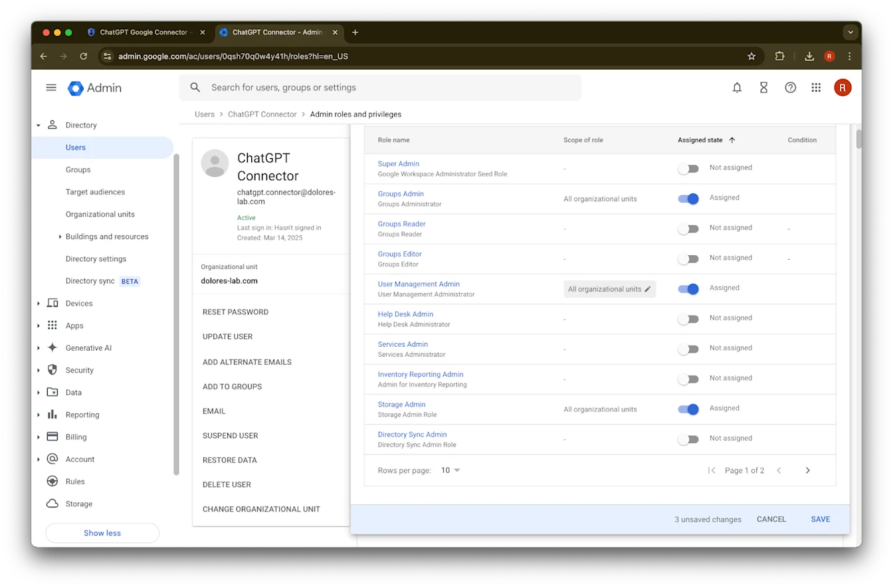This screenshot has height=588, width=893.
Task: Expand the Apps section
Action: (39, 326)
